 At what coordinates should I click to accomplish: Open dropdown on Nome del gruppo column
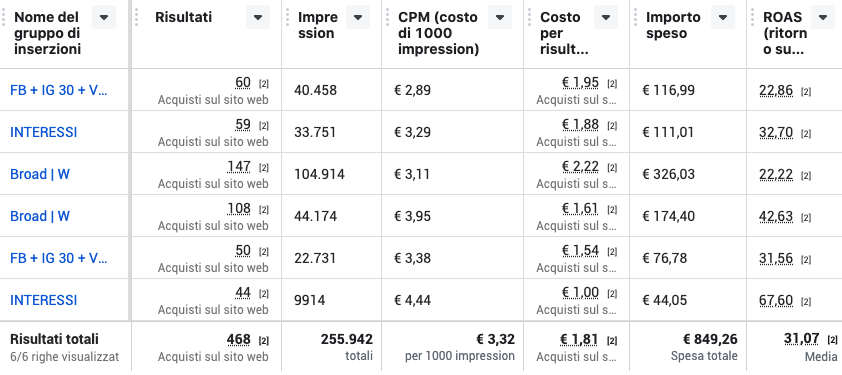point(104,17)
